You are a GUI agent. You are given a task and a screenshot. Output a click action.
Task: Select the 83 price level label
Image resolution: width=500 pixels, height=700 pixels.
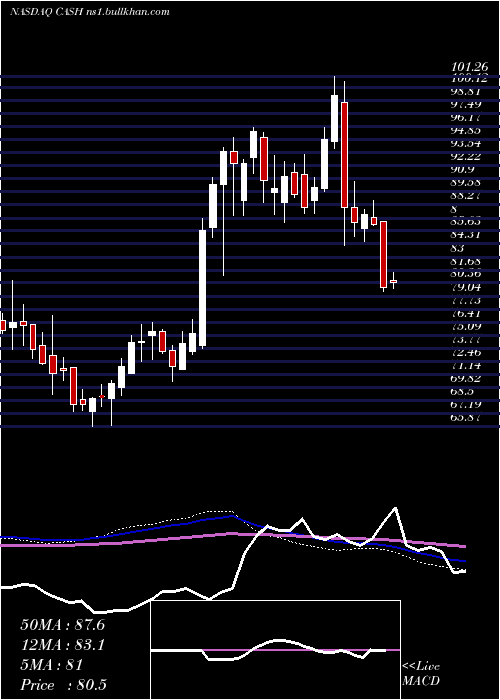point(458,248)
